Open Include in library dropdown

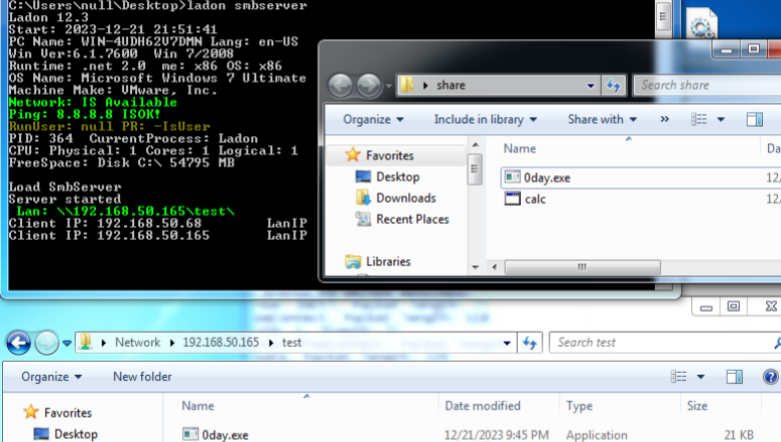485,120
